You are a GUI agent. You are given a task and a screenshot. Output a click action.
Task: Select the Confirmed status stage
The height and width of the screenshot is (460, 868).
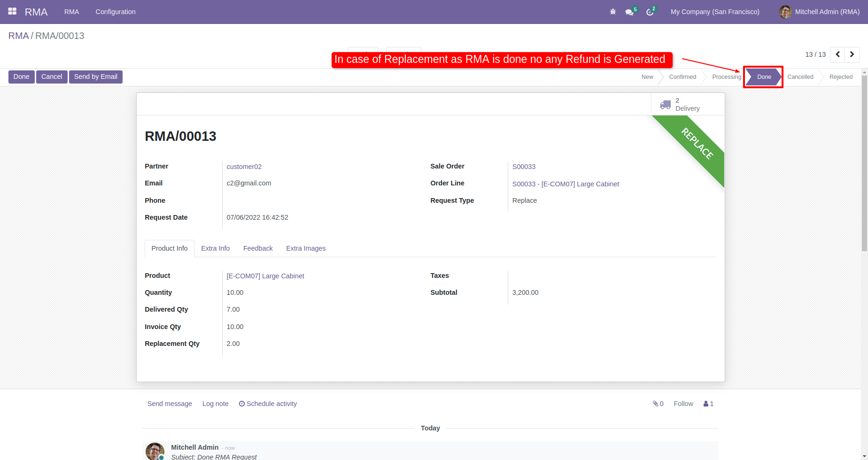[x=682, y=77]
